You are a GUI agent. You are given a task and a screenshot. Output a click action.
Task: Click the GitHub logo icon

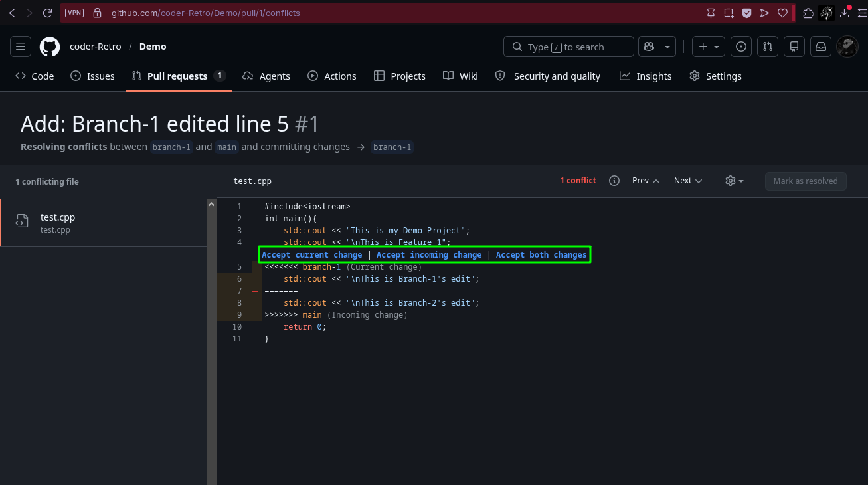click(x=50, y=47)
